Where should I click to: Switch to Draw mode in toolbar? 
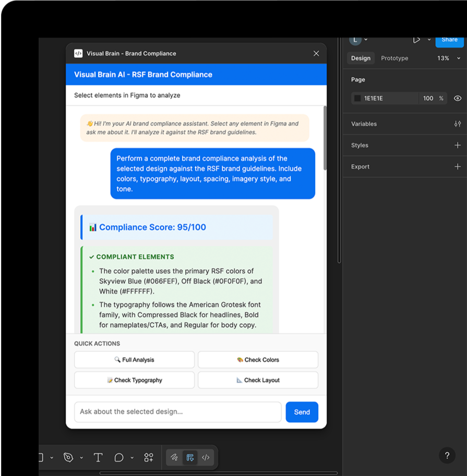[174, 457]
